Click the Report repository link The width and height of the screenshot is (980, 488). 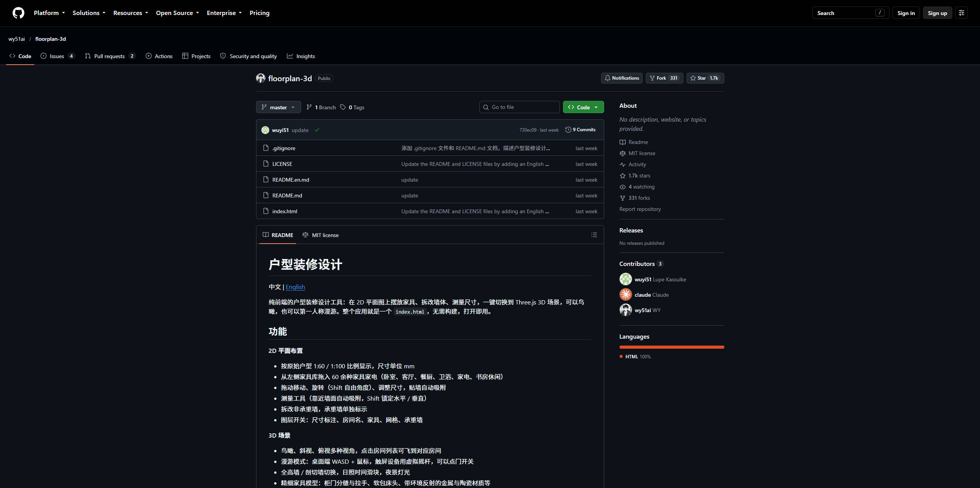(640, 209)
